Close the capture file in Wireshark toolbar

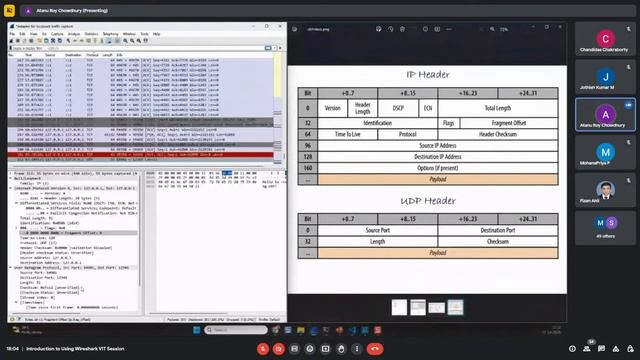(x=53, y=41)
